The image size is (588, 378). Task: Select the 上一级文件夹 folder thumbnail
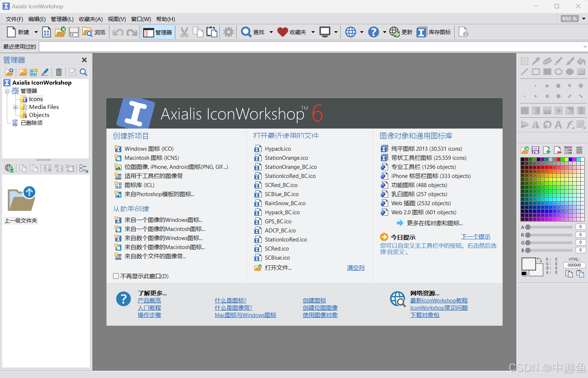[21, 205]
